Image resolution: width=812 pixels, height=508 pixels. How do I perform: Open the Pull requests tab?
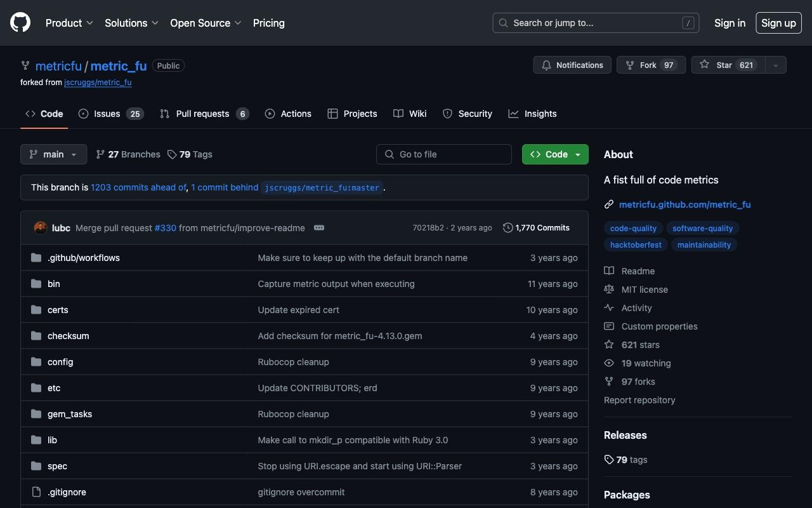point(204,114)
